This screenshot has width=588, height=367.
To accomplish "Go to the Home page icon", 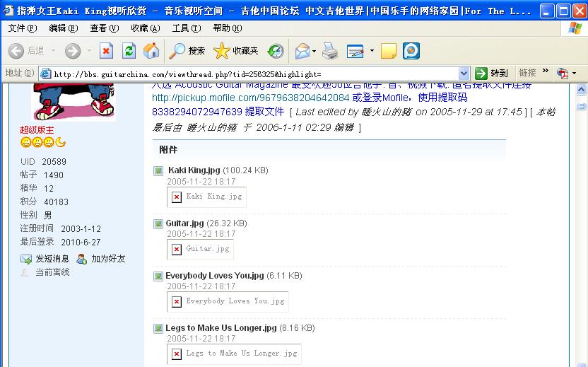I will [151, 51].
